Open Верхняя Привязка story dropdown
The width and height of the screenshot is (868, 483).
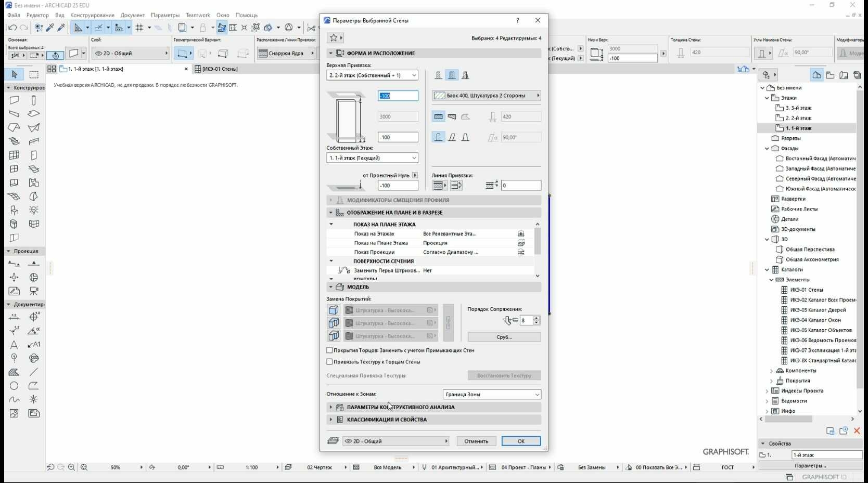click(x=372, y=75)
